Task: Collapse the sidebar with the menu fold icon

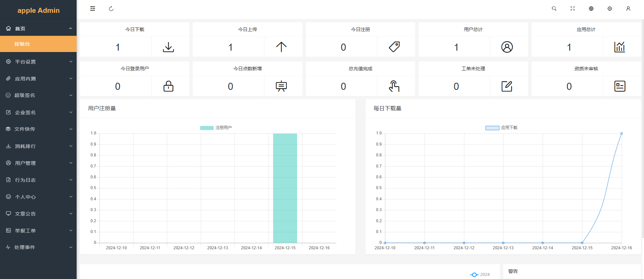Action: tap(92, 9)
